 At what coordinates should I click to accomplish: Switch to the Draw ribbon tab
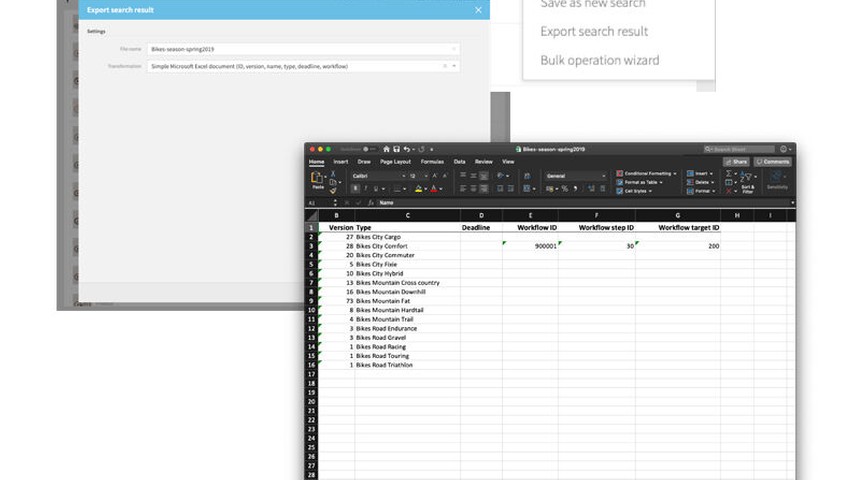[x=364, y=162]
